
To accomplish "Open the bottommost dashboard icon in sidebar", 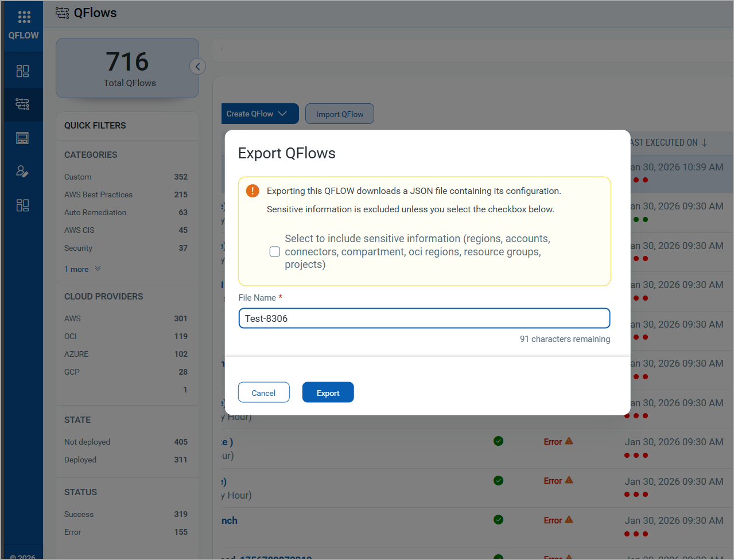I will tap(22, 205).
